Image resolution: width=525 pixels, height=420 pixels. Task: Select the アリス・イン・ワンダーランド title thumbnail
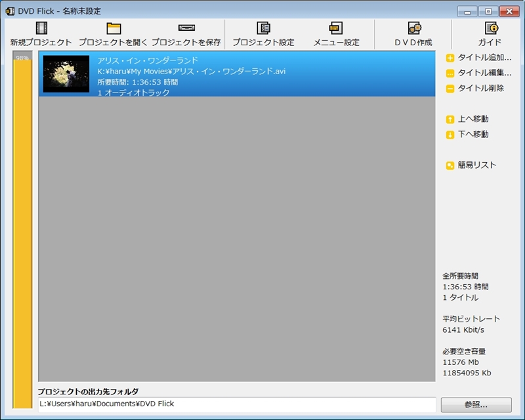coord(66,74)
